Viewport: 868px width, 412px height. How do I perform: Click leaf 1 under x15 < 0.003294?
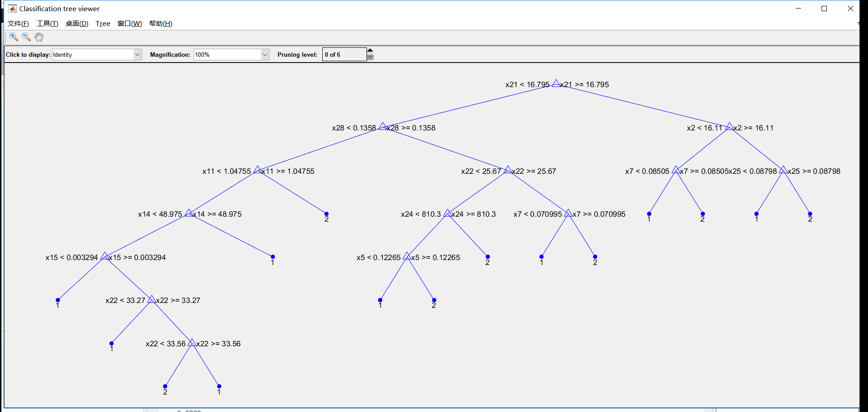(58, 300)
